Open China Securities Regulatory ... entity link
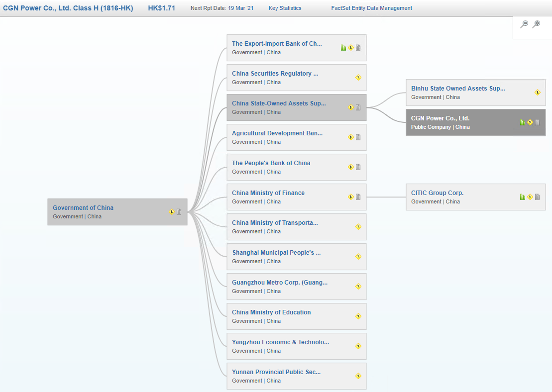552x392 pixels. pyautogui.click(x=275, y=74)
